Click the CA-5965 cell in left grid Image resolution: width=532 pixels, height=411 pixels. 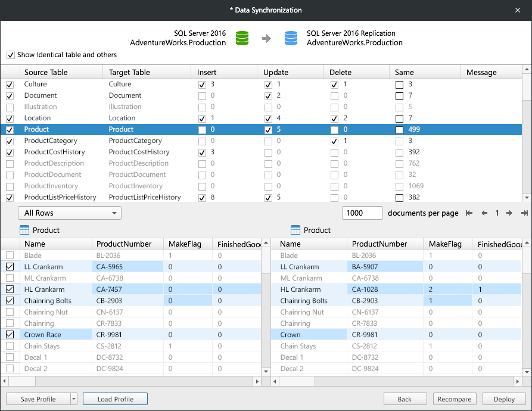click(x=127, y=266)
